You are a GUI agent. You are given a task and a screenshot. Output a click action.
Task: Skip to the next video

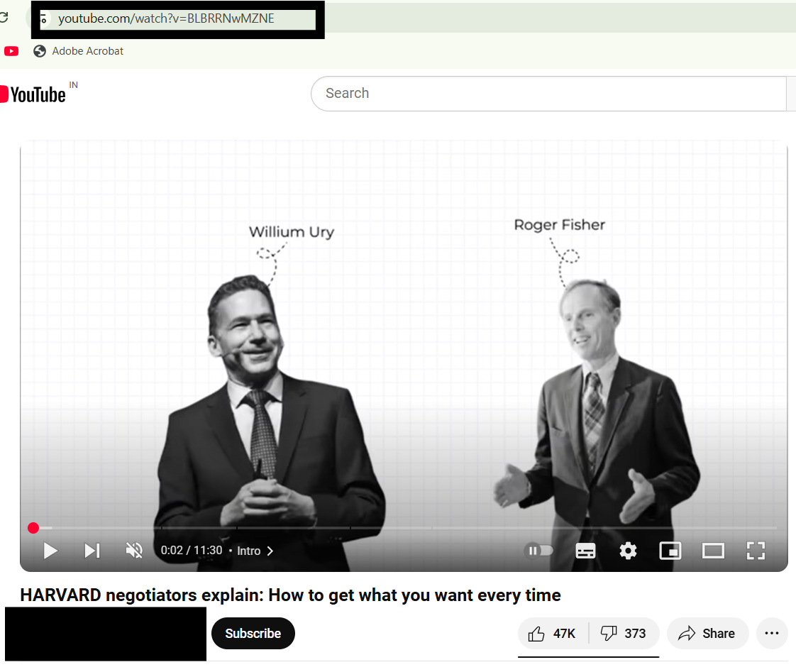pyautogui.click(x=92, y=551)
